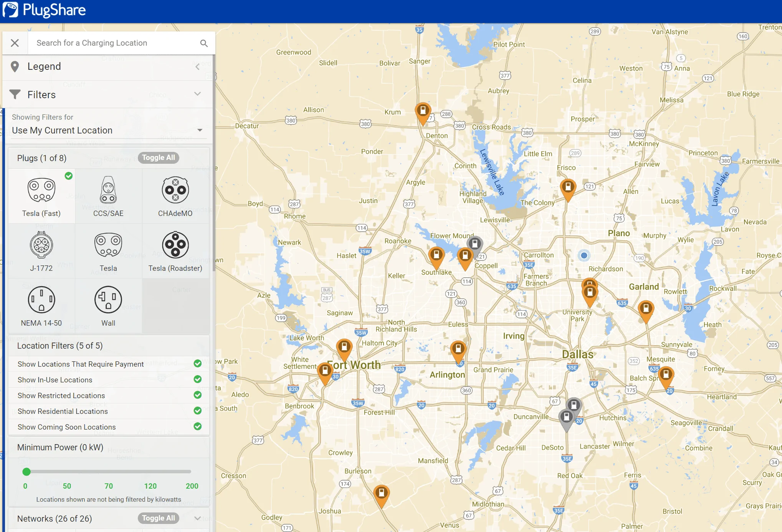The height and width of the screenshot is (532, 782).
Task: Select the charger pin near Balch Springs
Action: coord(666,378)
